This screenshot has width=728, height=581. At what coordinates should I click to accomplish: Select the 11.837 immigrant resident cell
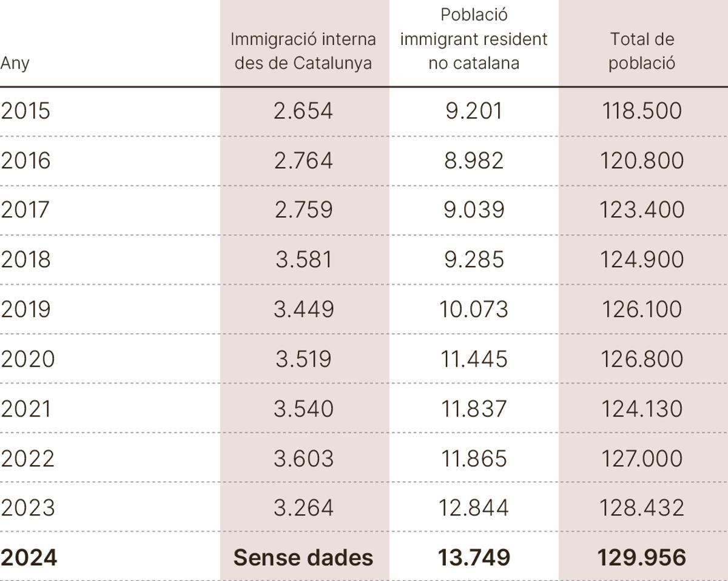point(474,409)
